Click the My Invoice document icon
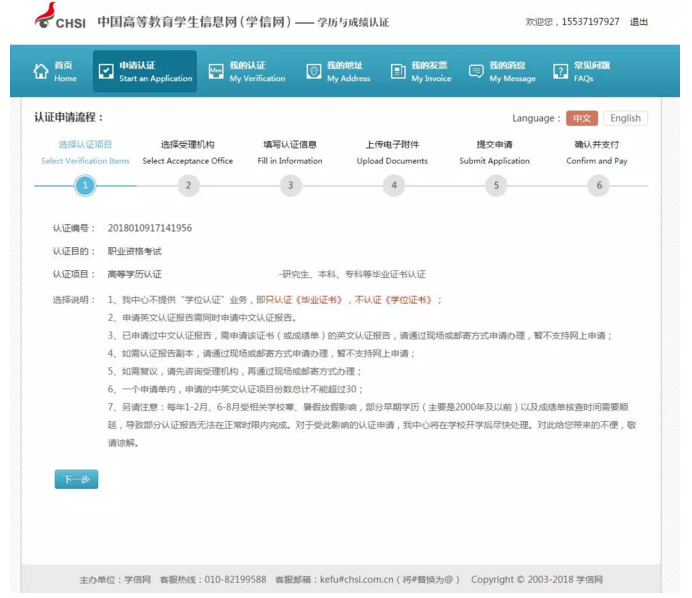Image resolution: width=692 pixels, height=598 pixels. click(x=398, y=72)
